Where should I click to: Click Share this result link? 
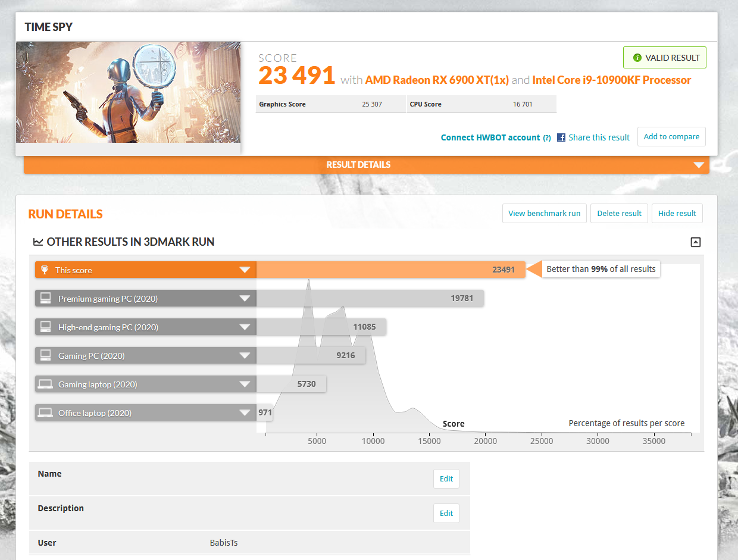(x=599, y=137)
